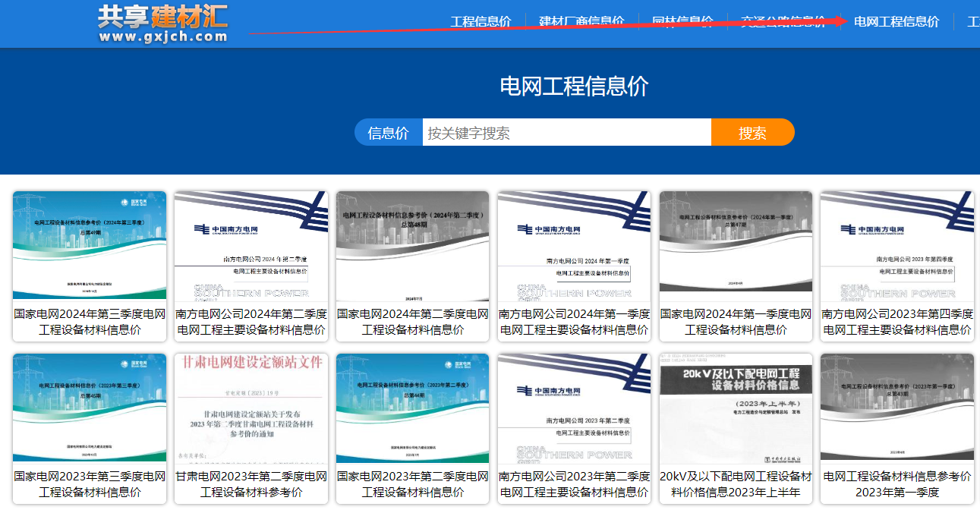
Task: Click title link 南方电网公司2024年第二季度电网工程主要设备材料信息价
Action: click(251, 322)
